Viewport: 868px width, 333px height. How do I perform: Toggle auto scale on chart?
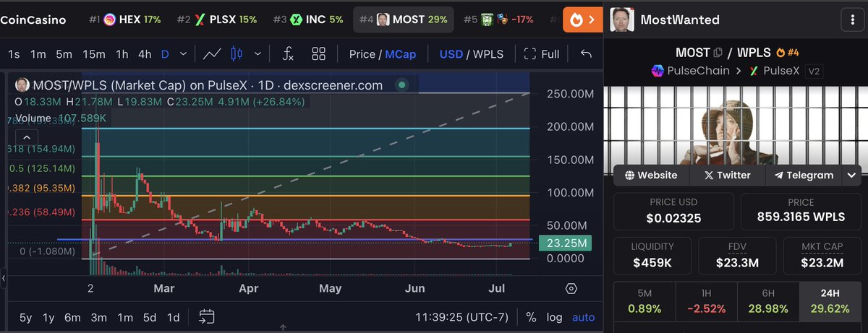(583, 316)
